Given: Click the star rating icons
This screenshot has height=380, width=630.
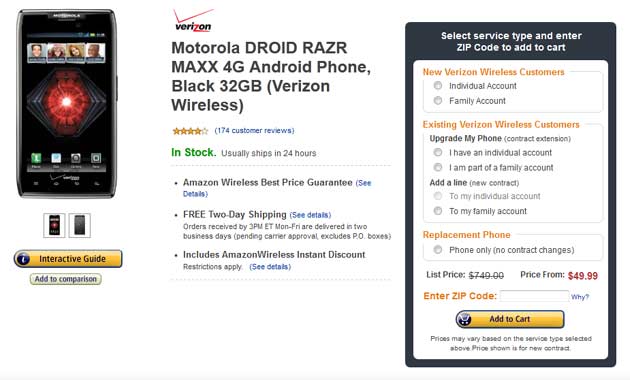Looking at the screenshot, I should [x=190, y=131].
